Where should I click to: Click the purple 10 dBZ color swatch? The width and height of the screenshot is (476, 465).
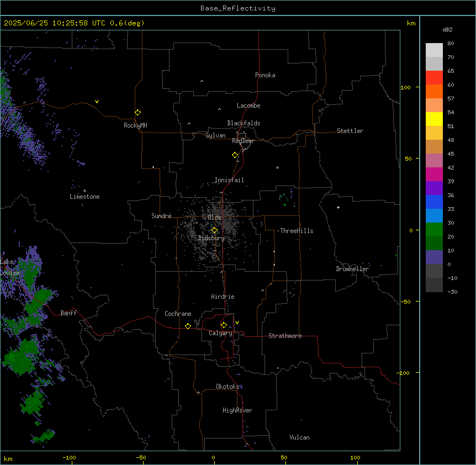[434, 257]
